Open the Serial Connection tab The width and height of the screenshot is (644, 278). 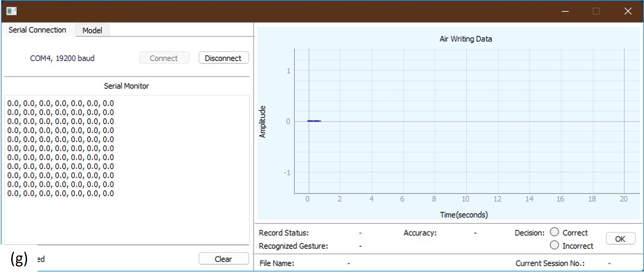37,30
